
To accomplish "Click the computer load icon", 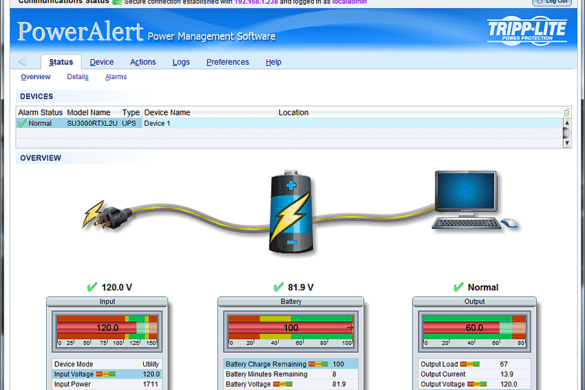I will (x=475, y=200).
